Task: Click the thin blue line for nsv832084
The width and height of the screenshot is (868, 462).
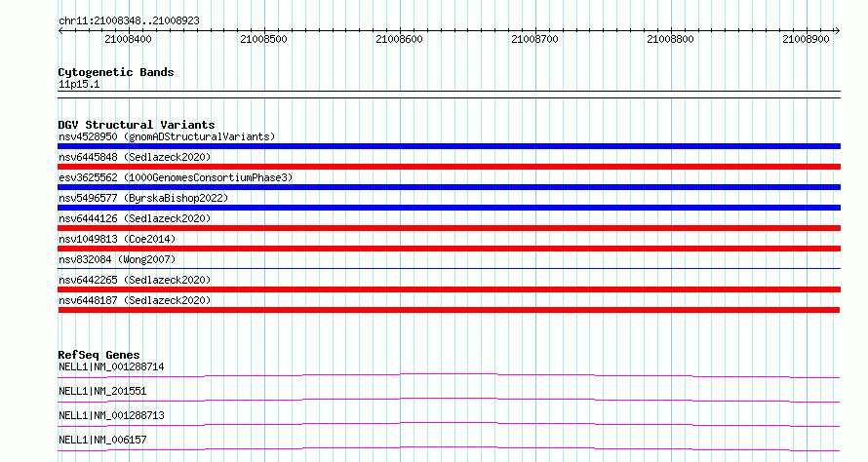Action: point(449,269)
